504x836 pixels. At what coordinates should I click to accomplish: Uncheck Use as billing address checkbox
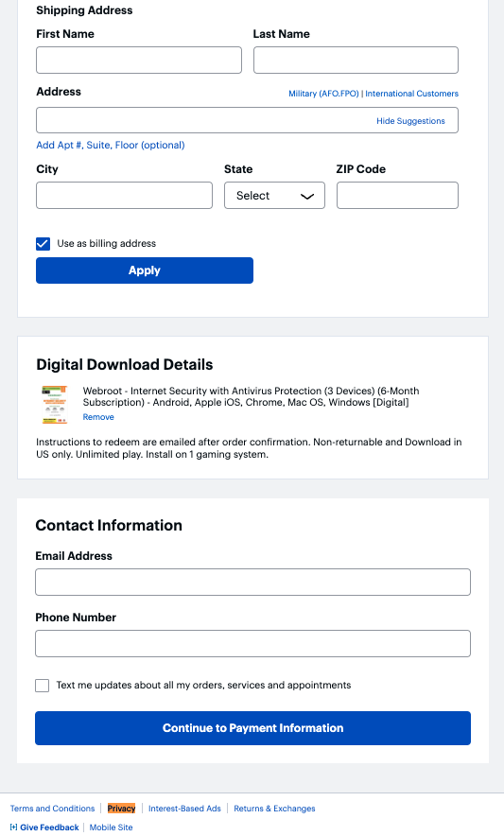click(43, 244)
